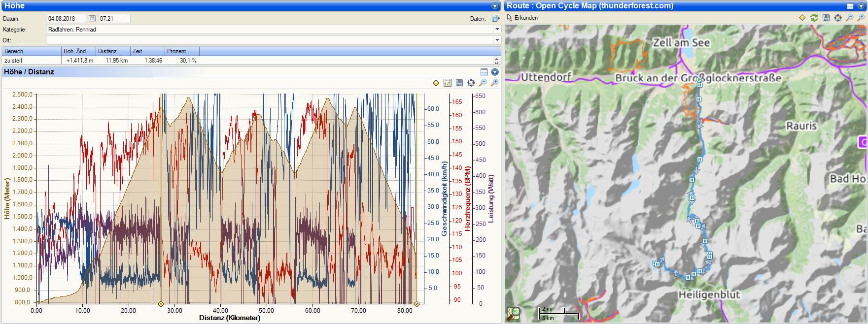Screen dimensions: 868x324
Task: Toggle the Erkunden map explore mode
Action: pos(522,18)
